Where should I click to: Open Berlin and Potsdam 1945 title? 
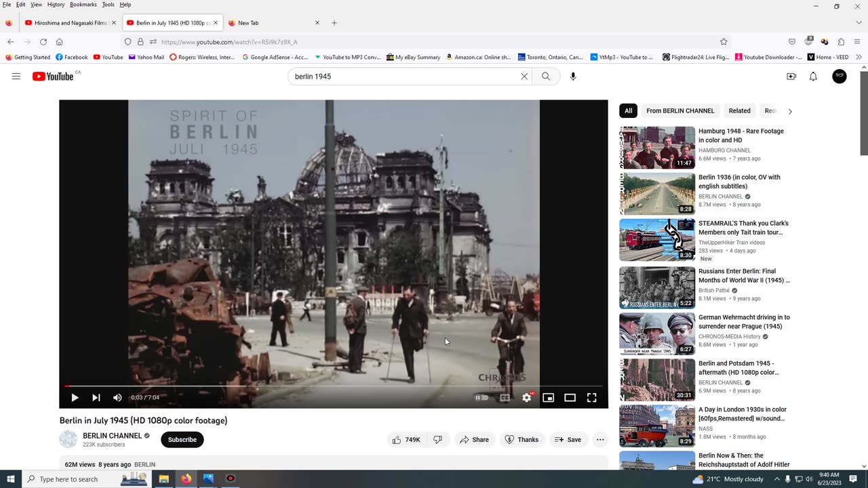pyautogui.click(x=739, y=368)
